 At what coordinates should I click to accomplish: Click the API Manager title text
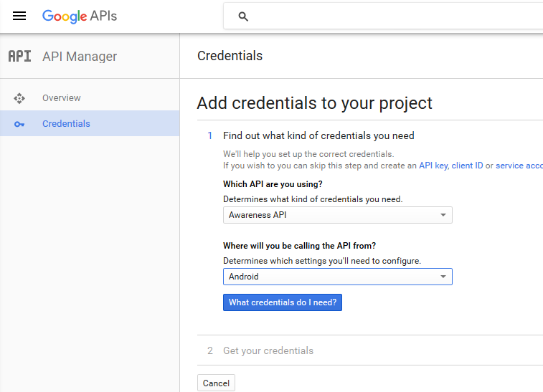pos(80,57)
